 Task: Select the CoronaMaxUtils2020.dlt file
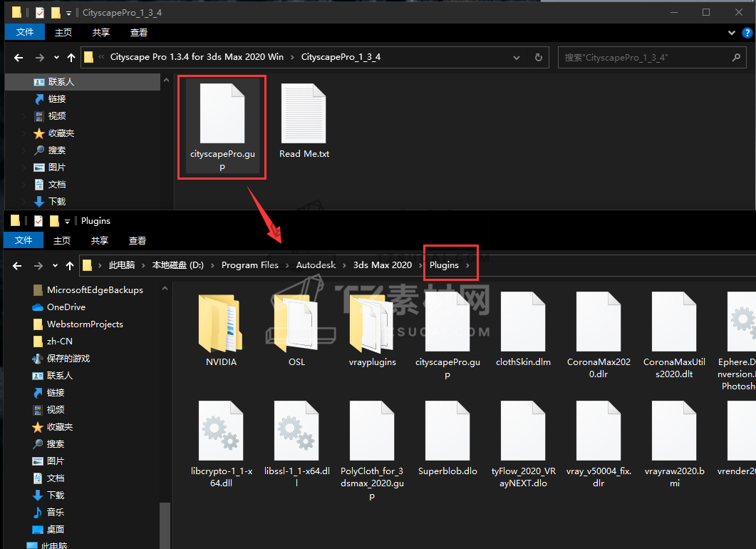point(674,335)
